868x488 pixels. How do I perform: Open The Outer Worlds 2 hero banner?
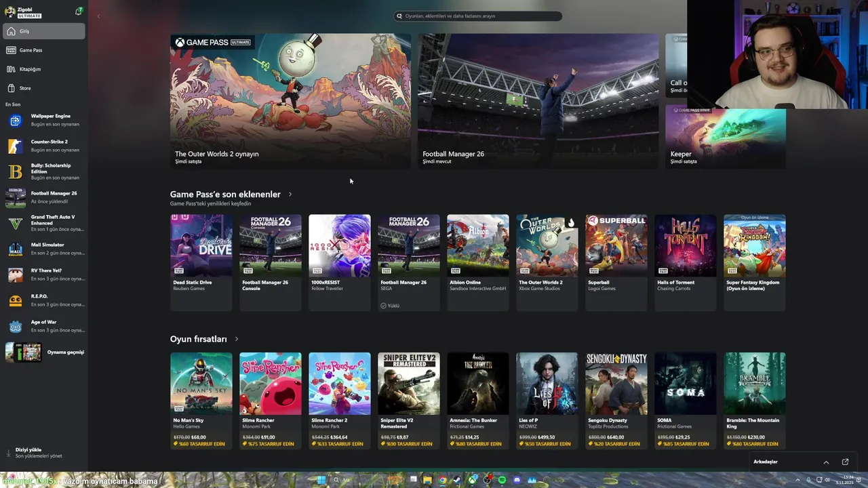[290, 101]
